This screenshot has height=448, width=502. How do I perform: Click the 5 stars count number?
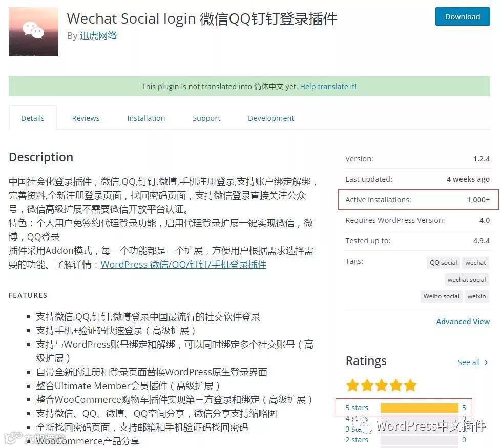[x=464, y=408]
